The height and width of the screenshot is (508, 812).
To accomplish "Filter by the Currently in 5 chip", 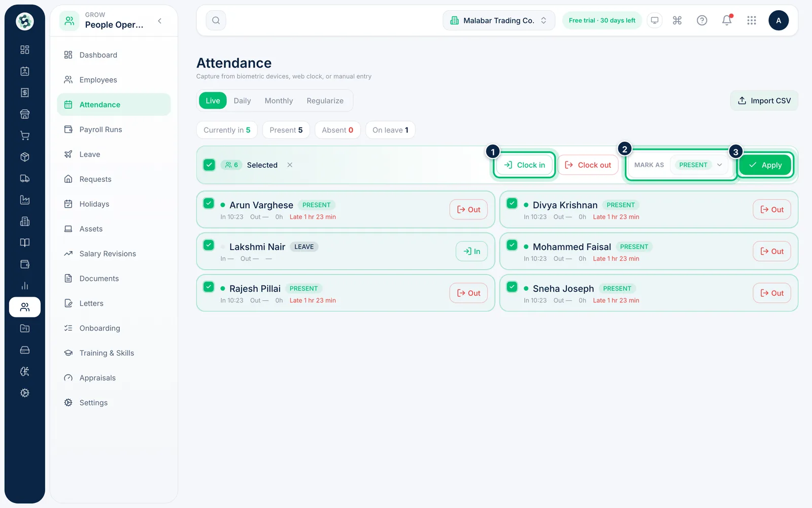I will point(227,130).
